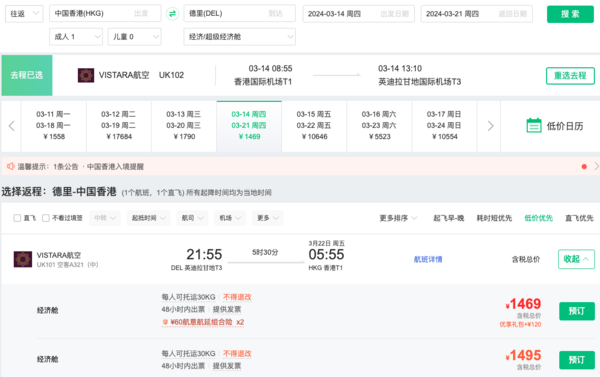Image resolution: width=600 pixels, height=377 pixels.
Task: Expand announcement bar right chevron
Action: point(596,166)
